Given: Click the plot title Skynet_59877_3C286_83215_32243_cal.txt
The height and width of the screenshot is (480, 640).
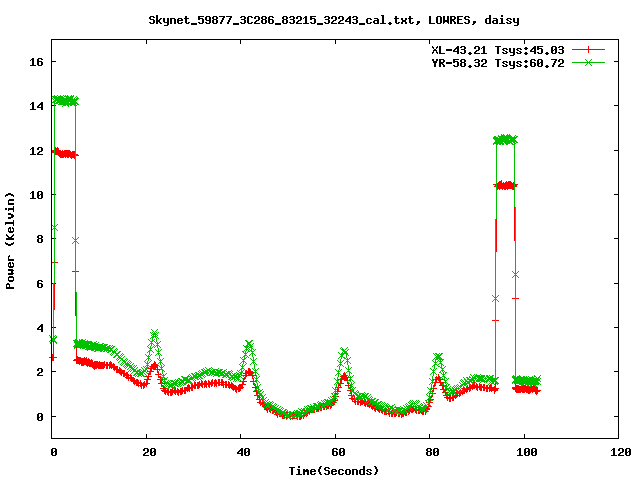Looking at the screenshot, I should click(284, 20).
